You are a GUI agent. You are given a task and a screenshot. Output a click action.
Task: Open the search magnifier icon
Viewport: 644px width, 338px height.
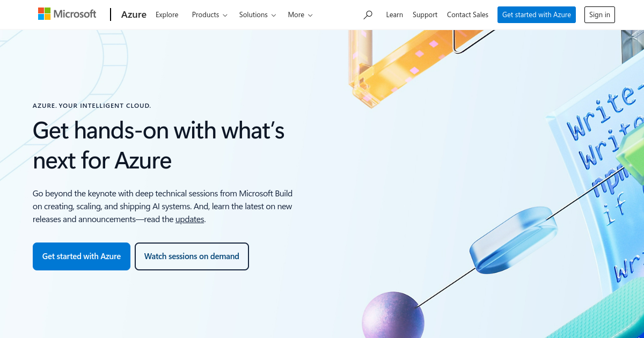368,15
